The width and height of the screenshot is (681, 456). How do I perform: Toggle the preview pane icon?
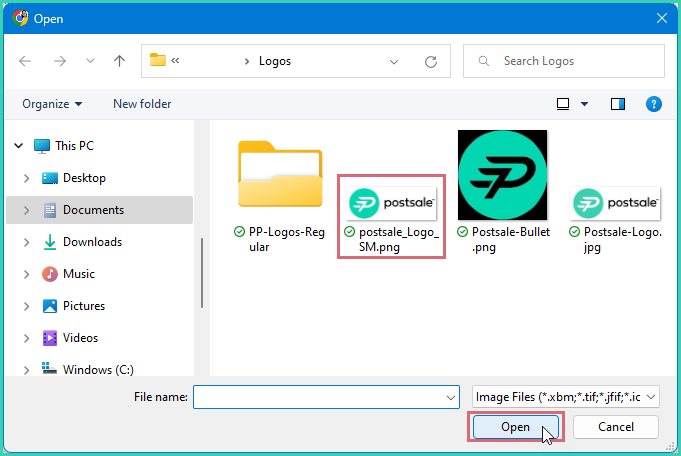tap(618, 104)
